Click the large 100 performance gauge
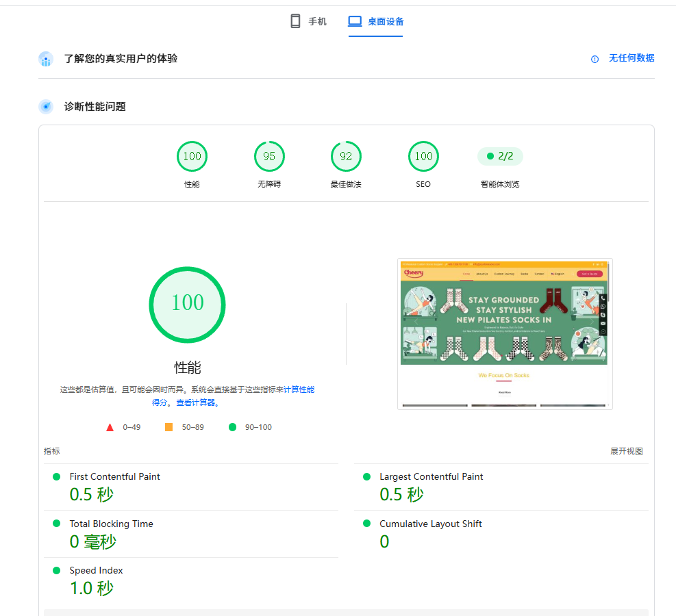 (x=187, y=305)
